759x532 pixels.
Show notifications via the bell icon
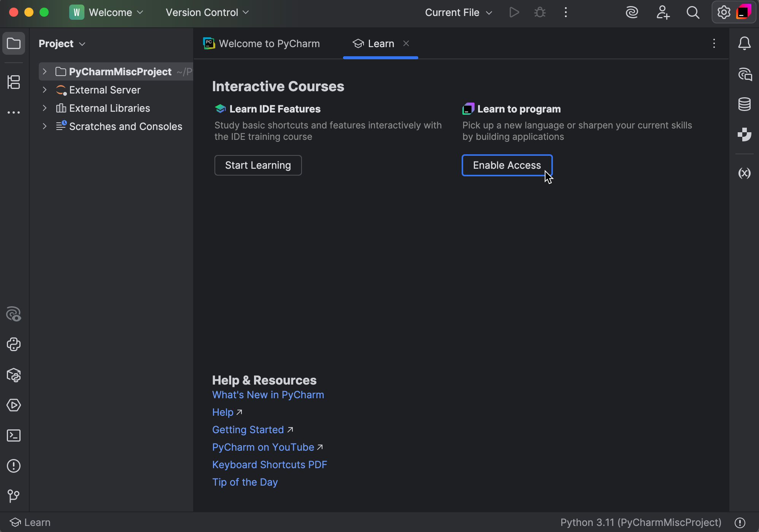tap(744, 43)
